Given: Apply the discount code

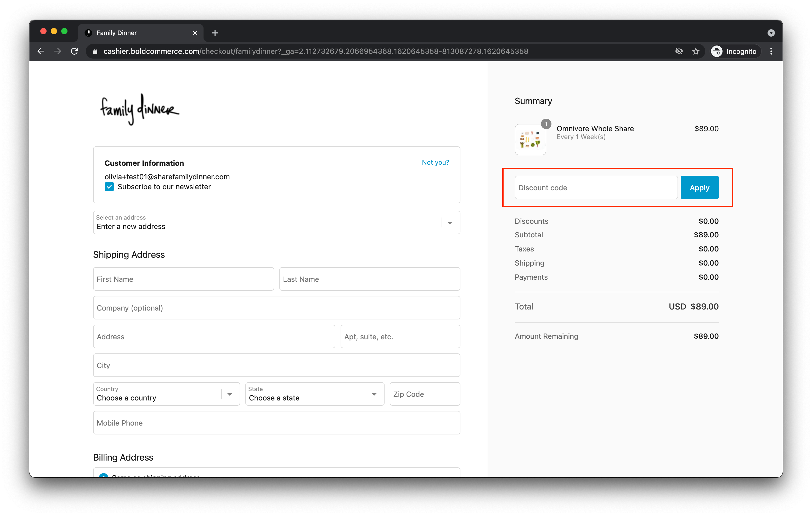Looking at the screenshot, I should click(x=699, y=187).
